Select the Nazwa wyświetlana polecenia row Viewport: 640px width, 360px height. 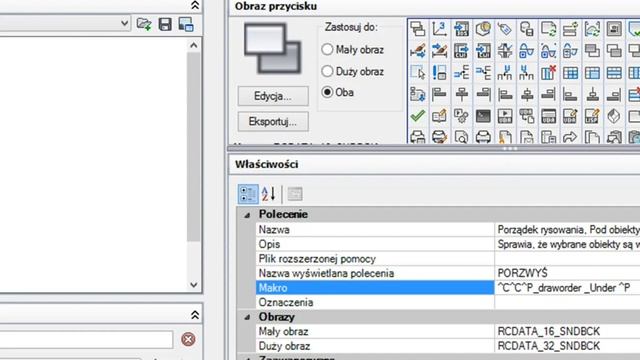[x=448, y=273]
